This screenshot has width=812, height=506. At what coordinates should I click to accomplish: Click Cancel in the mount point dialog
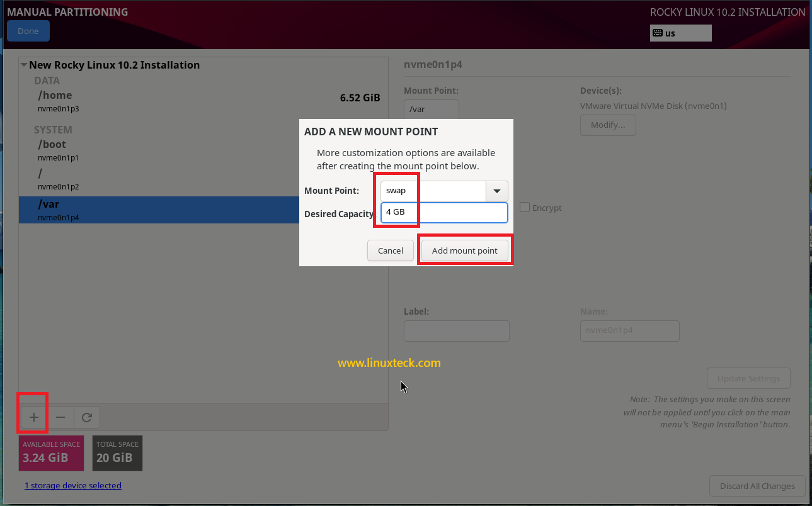pyautogui.click(x=391, y=250)
